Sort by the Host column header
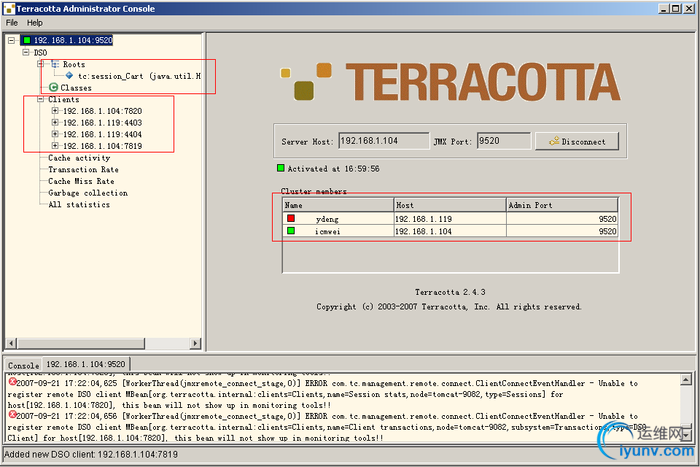 pos(450,205)
